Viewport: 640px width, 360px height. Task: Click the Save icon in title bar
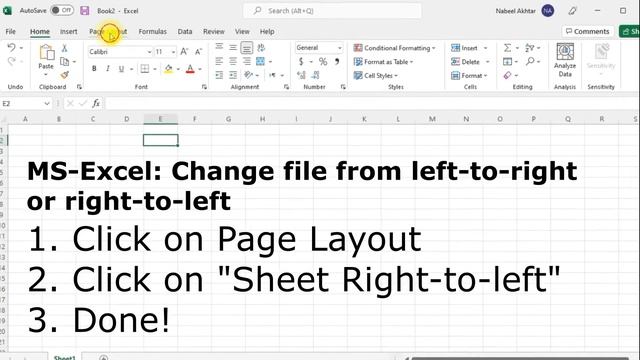pyautogui.click(x=84, y=11)
